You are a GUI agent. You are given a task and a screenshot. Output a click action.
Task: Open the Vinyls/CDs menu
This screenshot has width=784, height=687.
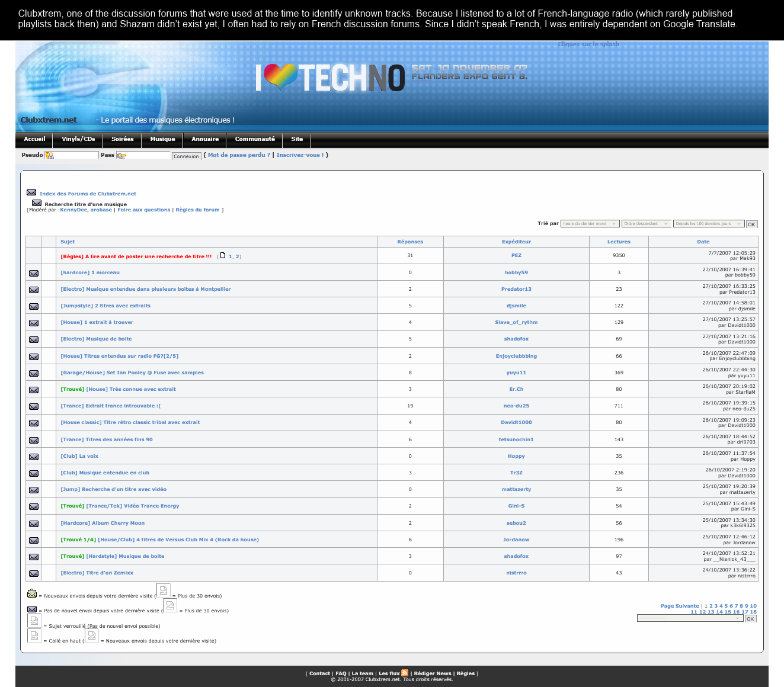(x=78, y=139)
